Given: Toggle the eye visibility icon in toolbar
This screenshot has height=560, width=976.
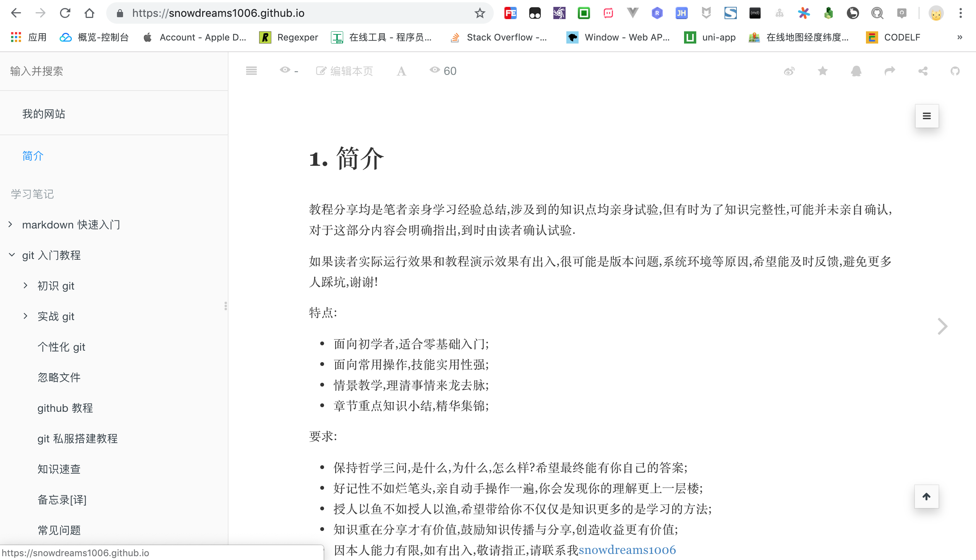Looking at the screenshot, I should 285,70.
